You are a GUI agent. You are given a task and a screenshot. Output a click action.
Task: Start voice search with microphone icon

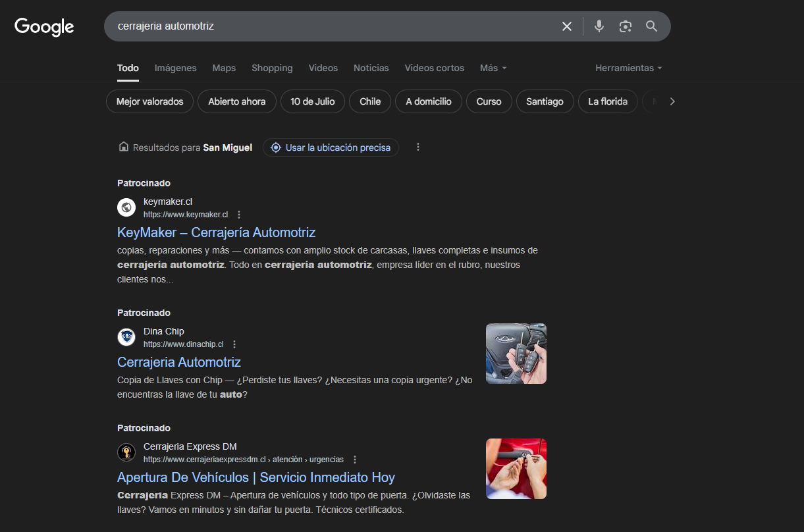tap(599, 26)
